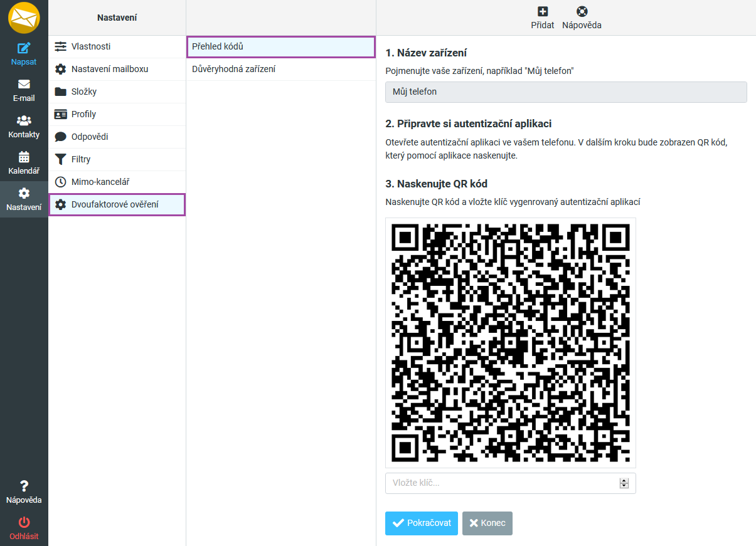The width and height of the screenshot is (756, 546).
Task: Open Vlastnosti settings section
Action: pyautogui.click(x=117, y=46)
